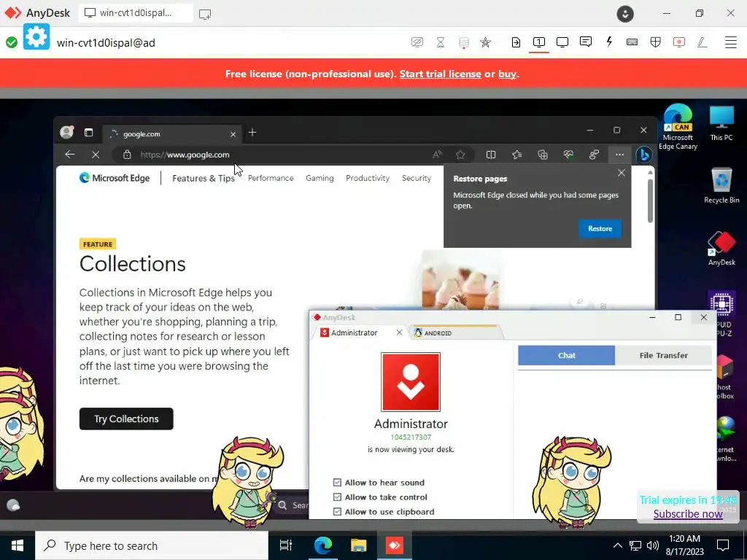The width and height of the screenshot is (747, 560).
Task: Click Edge toolbar share/extensions icon left of ellipsis
Action: coord(594,155)
